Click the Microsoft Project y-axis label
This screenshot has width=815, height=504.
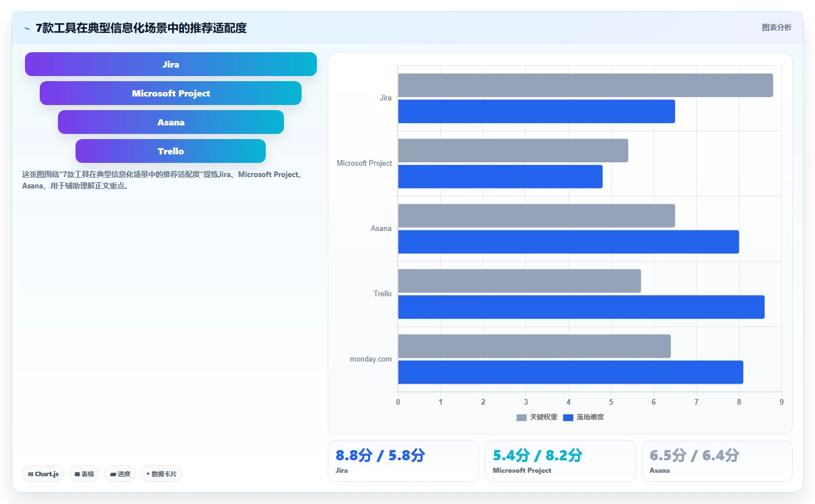point(365,163)
